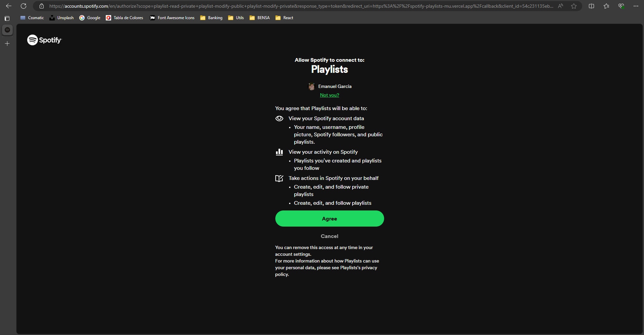Click the Playlists app heading
This screenshot has height=335, width=644.
pos(329,69)
